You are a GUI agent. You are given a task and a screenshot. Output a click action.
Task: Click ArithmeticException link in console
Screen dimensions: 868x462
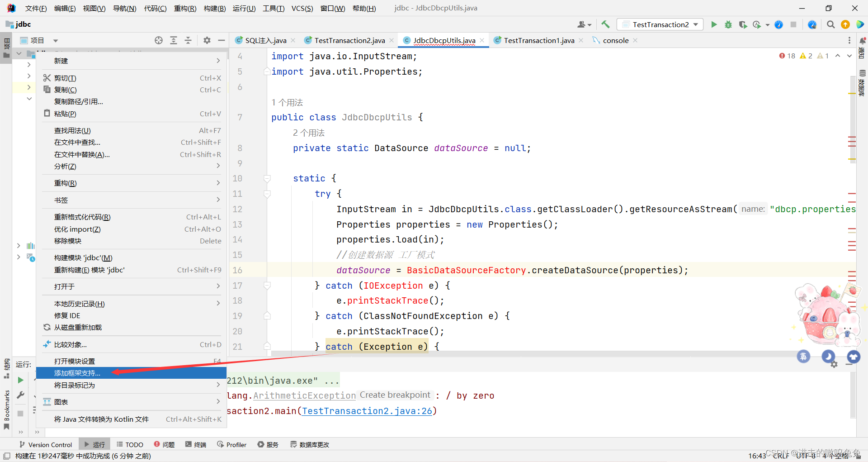pyautogui.click(x=304, y=395)
